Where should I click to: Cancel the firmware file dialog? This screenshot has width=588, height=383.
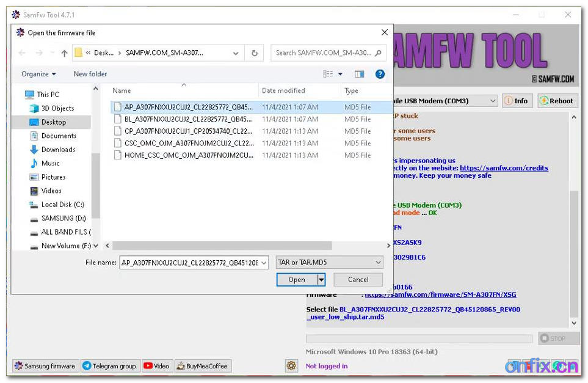coord(358,280)
